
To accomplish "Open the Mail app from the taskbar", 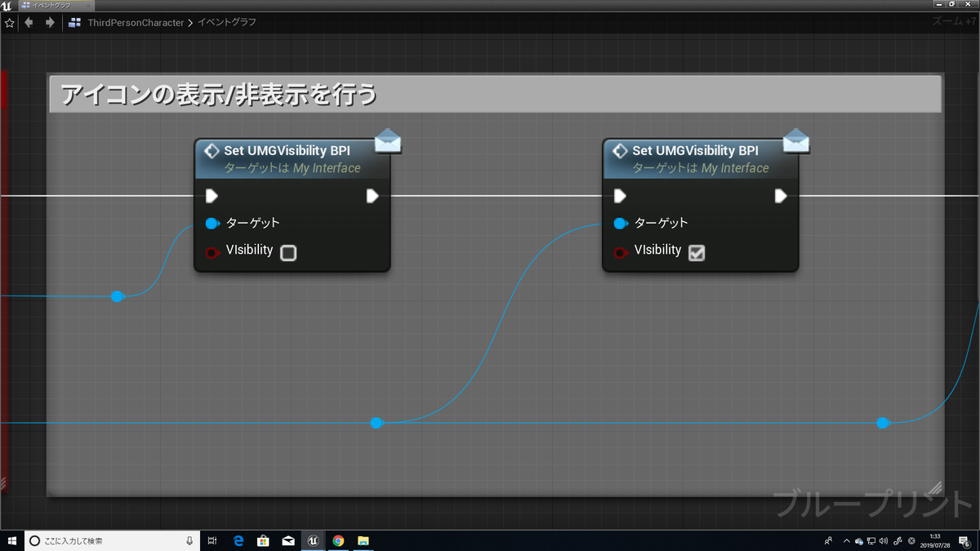I will pos(288,540).
